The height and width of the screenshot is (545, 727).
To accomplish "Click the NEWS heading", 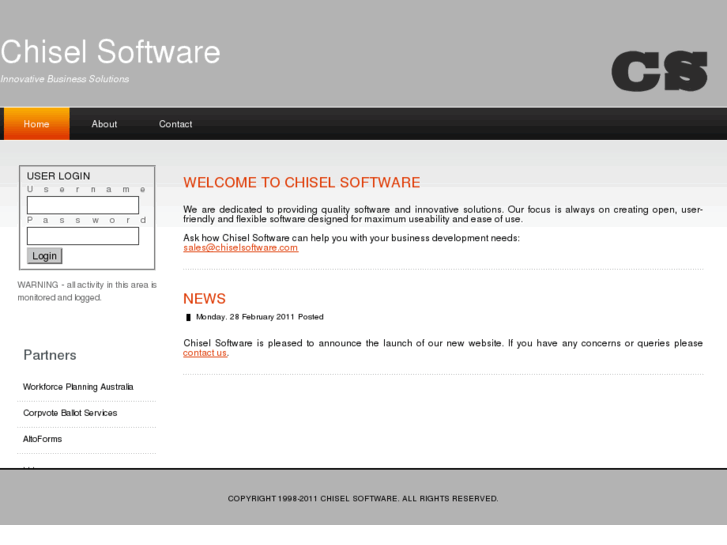I will pos(204,299).
